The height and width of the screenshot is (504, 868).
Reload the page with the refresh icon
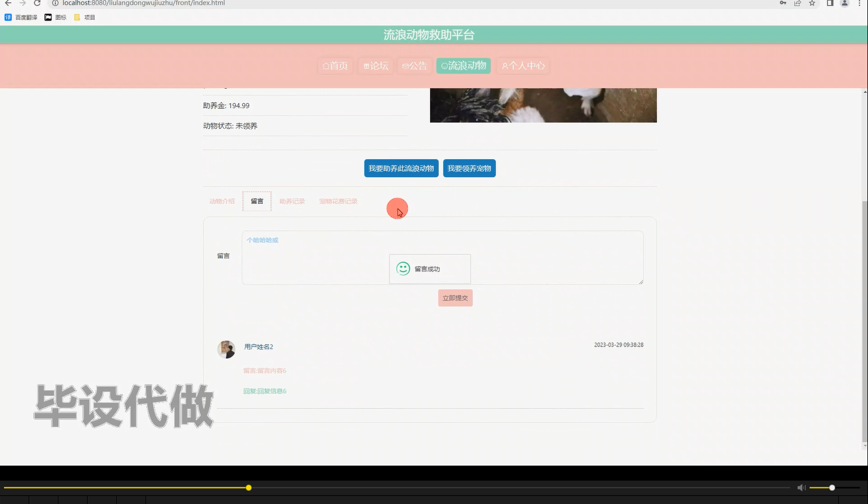(37, 3)
